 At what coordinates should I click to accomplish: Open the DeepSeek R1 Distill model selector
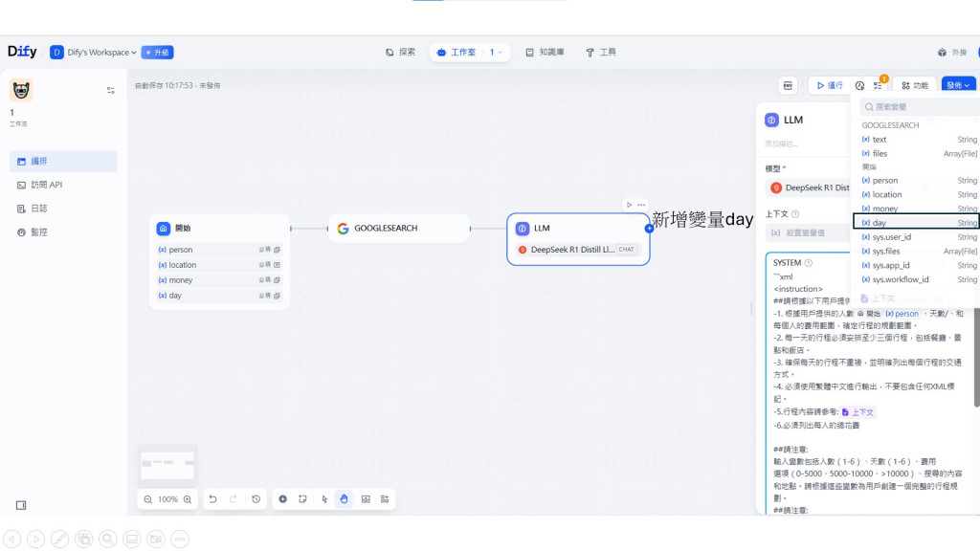(809, 188)
